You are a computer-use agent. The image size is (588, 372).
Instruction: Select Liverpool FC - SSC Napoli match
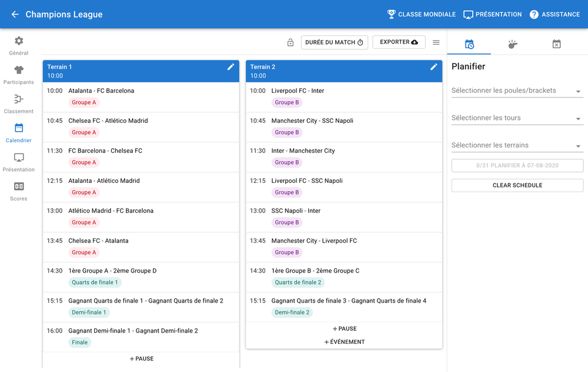tap(344, 187)
